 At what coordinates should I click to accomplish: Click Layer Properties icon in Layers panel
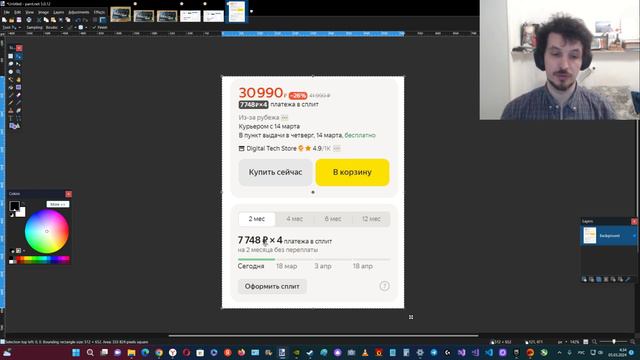click(x=628, y=279)
